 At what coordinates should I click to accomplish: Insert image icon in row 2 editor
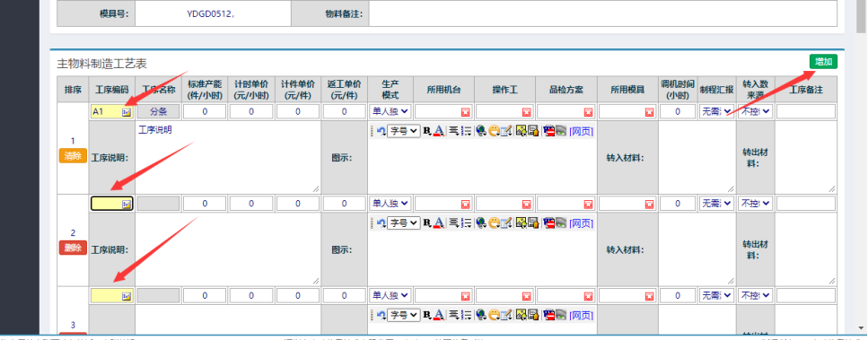pyautogui.click(x=521, y=222)
